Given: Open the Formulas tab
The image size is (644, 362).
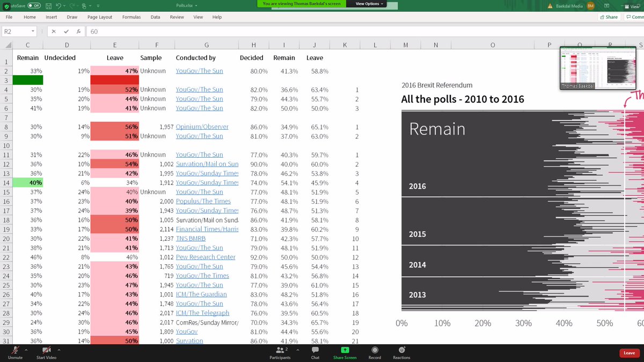Looking at the screenshot, I should point(131,17).
